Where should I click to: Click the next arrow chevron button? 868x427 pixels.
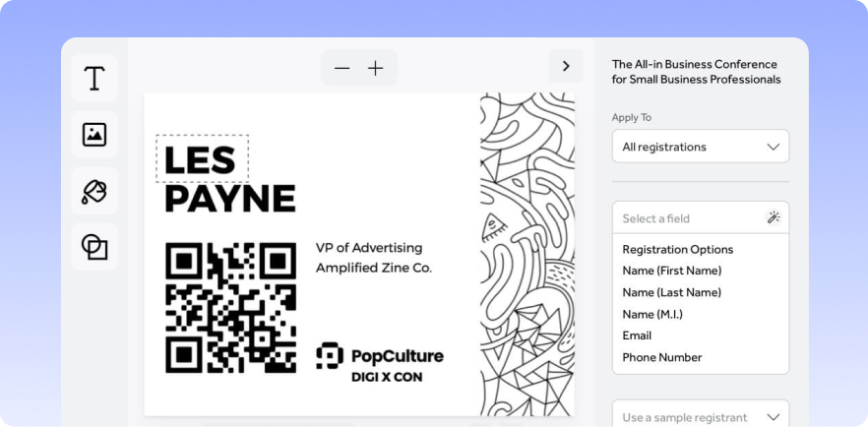point(566,66)
